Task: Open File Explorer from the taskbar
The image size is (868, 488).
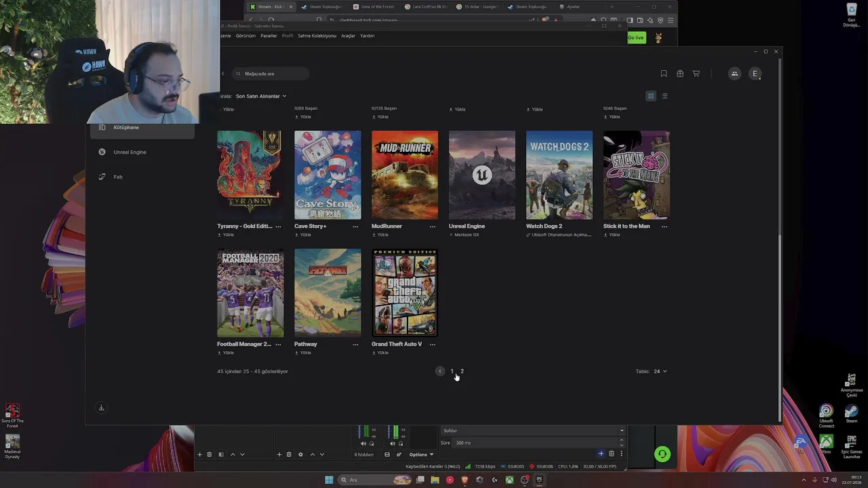Action: (x=435, y=480)
